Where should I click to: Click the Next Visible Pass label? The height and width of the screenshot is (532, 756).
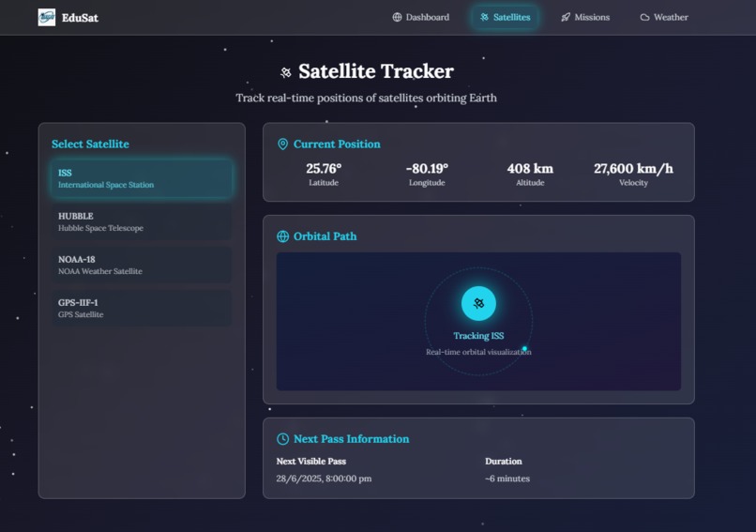click(x=311, y=461)
